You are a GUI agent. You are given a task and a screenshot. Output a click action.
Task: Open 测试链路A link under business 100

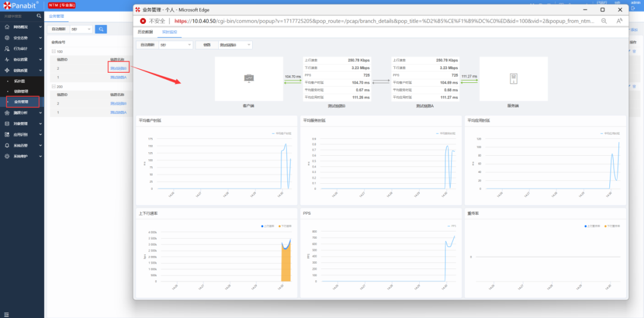pos(118,77)
